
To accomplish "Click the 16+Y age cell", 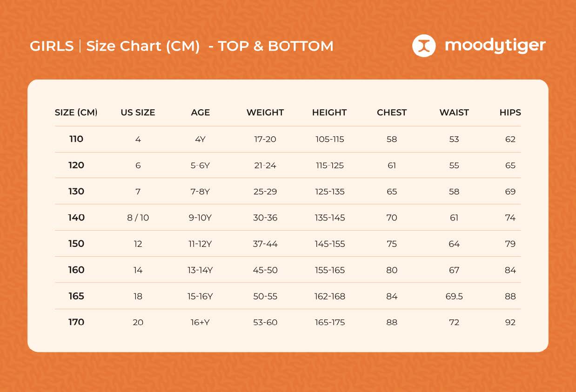I will 200,322.
